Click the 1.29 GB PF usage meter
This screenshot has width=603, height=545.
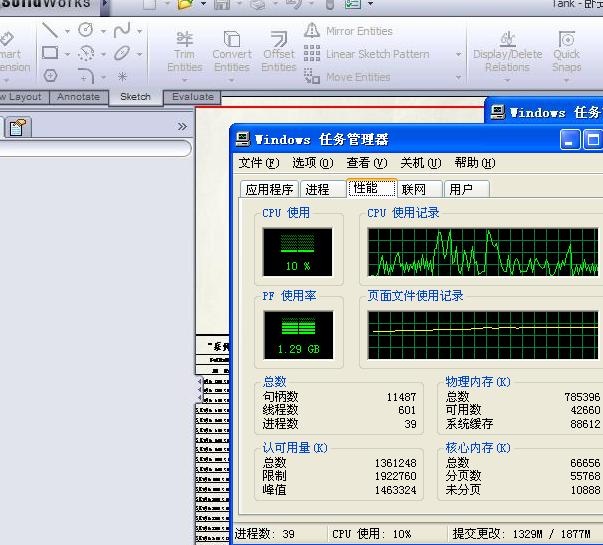tap(298, 335)
